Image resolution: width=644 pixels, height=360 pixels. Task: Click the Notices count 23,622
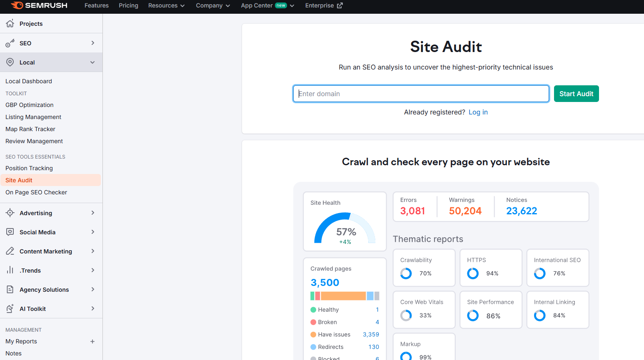click(x=522, y=211)
